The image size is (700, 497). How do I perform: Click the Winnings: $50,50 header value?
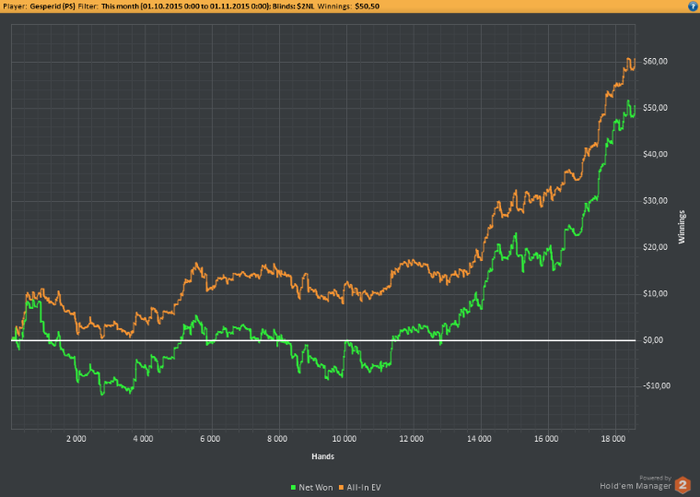pos(348,6)
